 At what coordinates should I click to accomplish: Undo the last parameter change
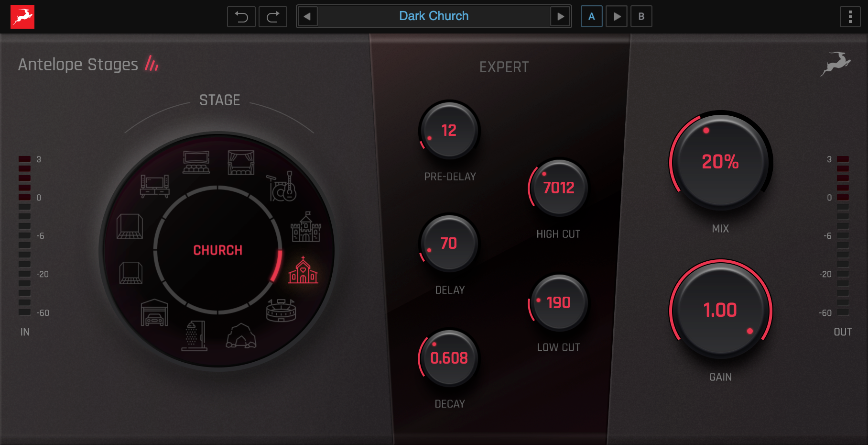(241, 17)
